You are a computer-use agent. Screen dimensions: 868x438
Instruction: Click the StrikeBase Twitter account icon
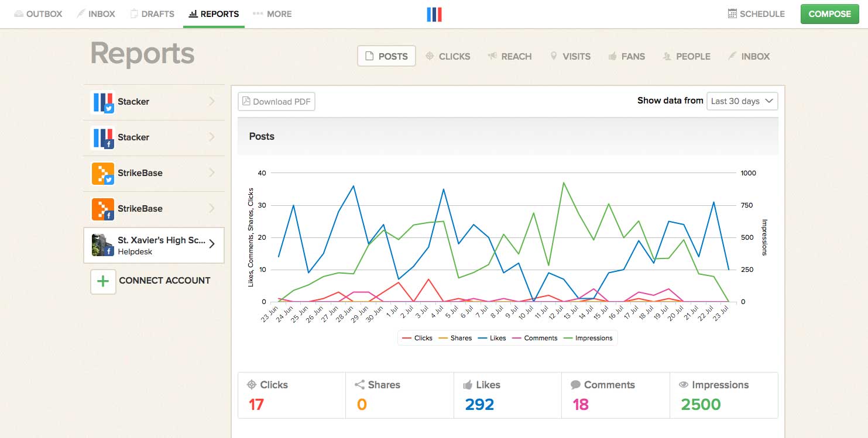click(x=102, y=173)
